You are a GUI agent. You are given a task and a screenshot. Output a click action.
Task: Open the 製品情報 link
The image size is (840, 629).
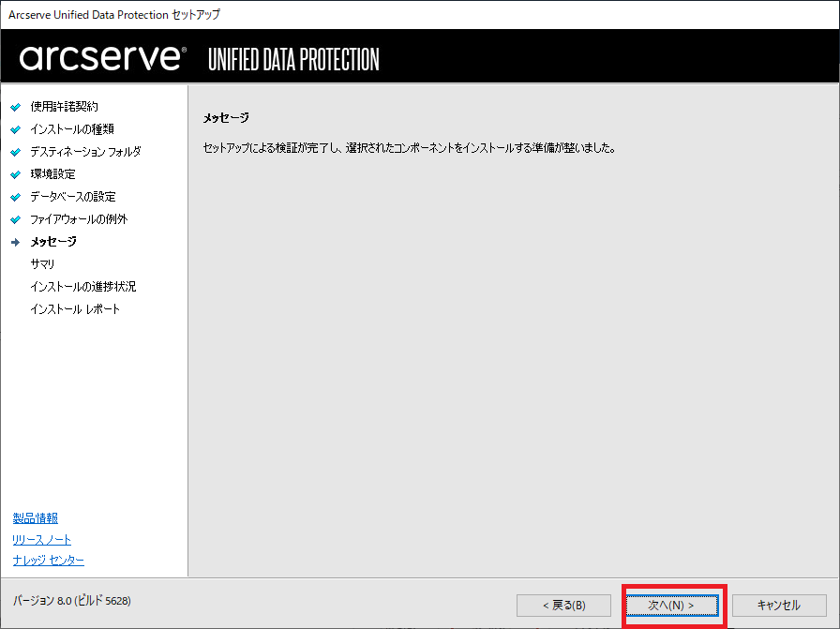36,518
